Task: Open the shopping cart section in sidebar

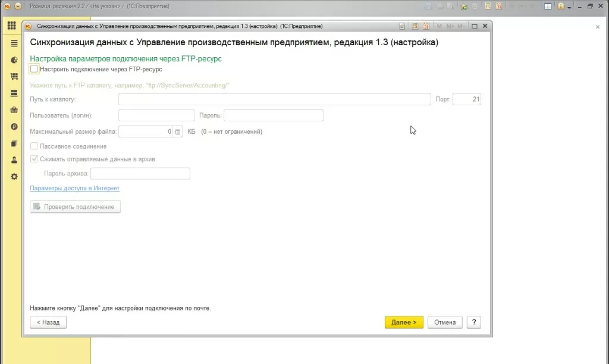Action: (14, 77)
